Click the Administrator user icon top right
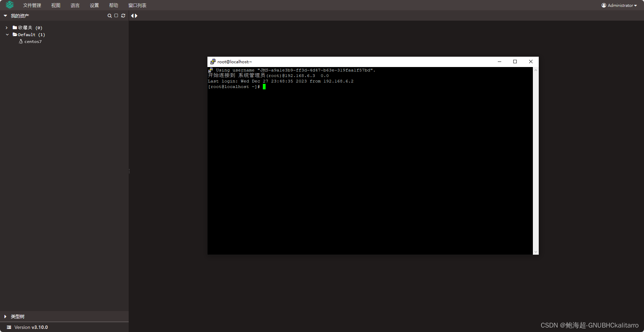 coord(603,5)
